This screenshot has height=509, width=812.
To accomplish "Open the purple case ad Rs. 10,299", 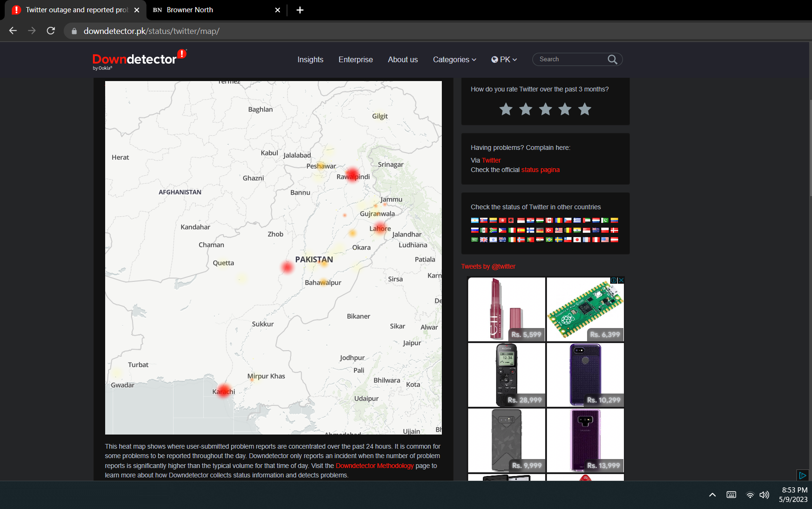I will point(585,375).
